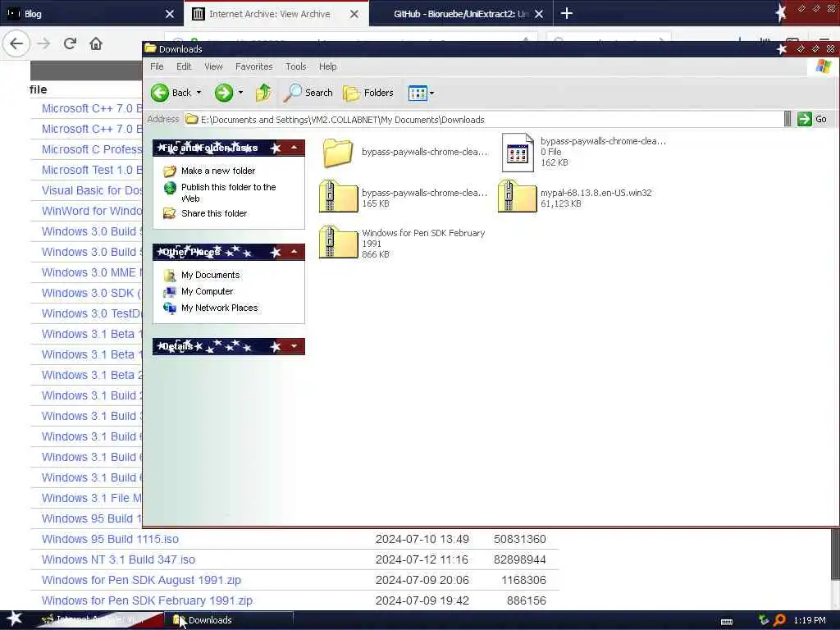
Task: Click the keyboard icon in system tray
Action: (727, 622)
